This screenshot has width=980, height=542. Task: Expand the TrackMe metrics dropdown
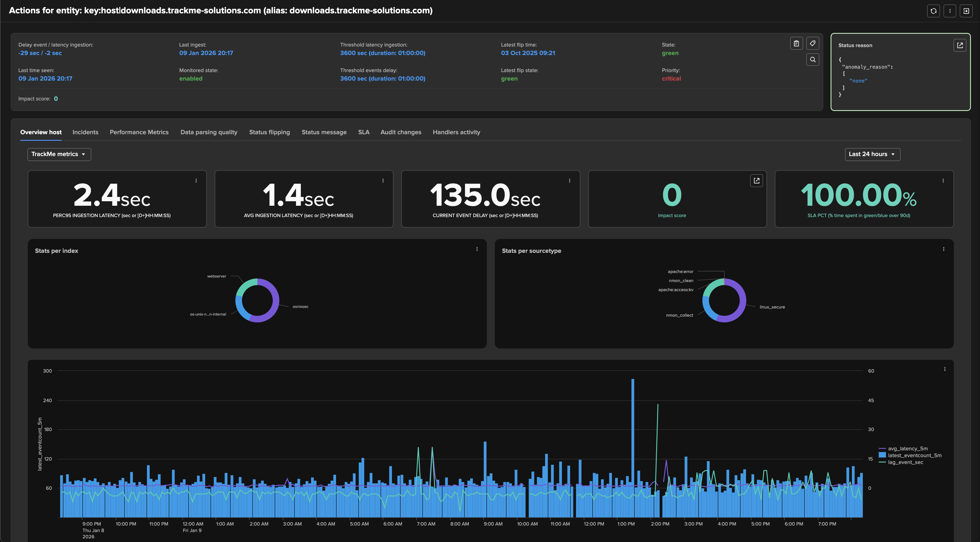pos(59,154)
